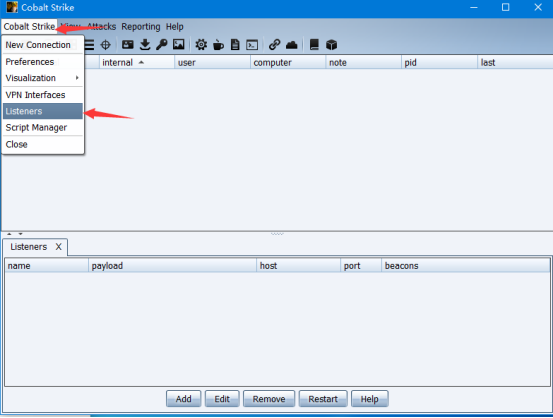553x418 pixels.
Task: Choose New Connection from the menu
Action: click(x=43, y=45)
